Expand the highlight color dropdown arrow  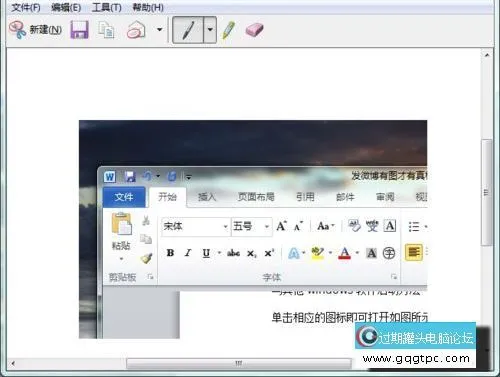pyautogui.click(x=330, y=253)
